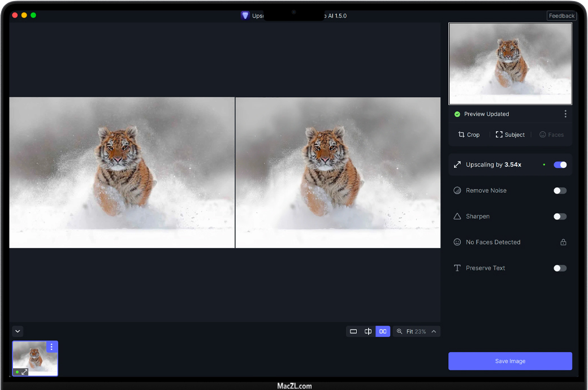Disable the Upscaling toggle
Screen dimensions: 588x390
click(x=560, y=164)
